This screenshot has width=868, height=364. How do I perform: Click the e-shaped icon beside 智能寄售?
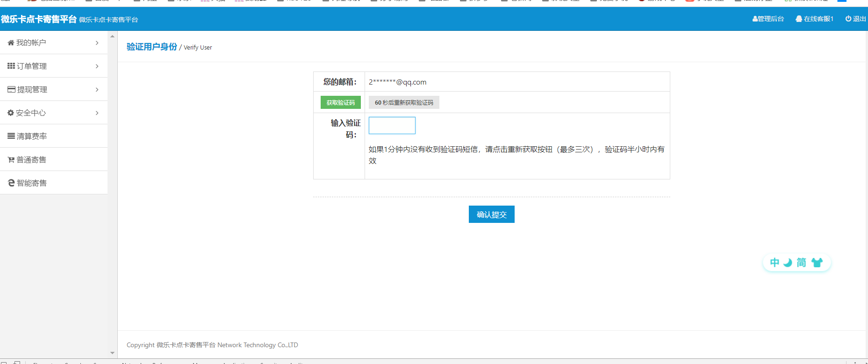pos(11,183)
